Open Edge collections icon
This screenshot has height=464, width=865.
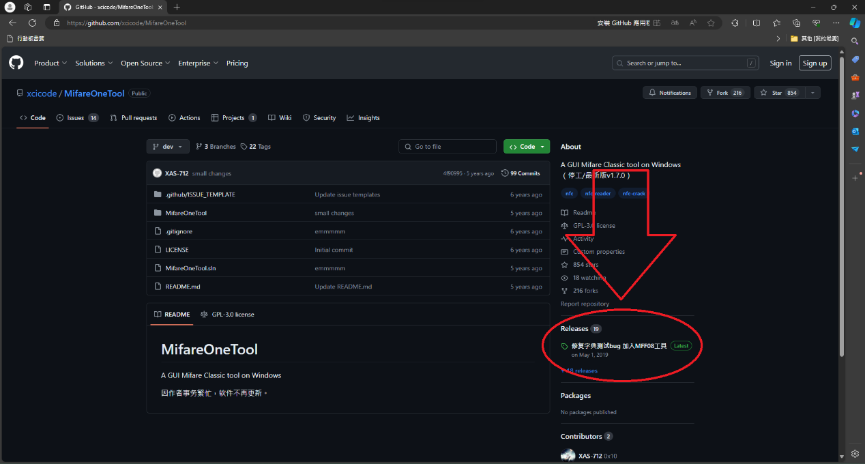[x=796, y=23]
